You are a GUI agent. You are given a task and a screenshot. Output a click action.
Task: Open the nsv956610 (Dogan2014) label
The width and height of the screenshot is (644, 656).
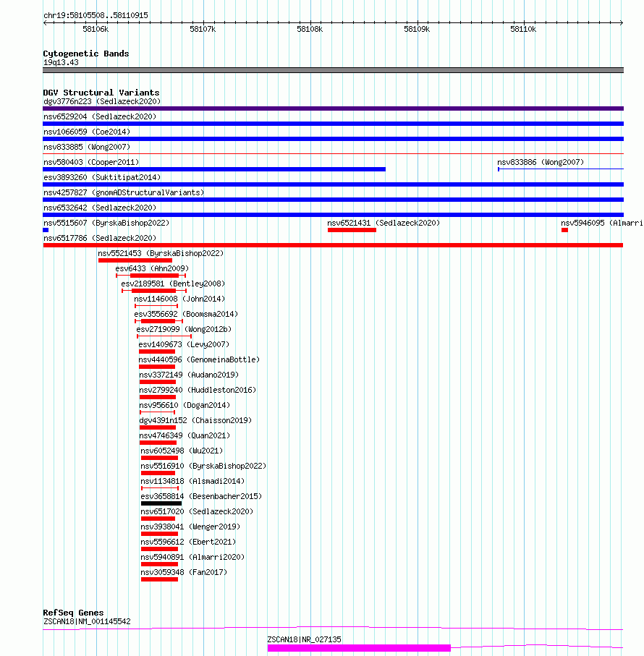185,406
